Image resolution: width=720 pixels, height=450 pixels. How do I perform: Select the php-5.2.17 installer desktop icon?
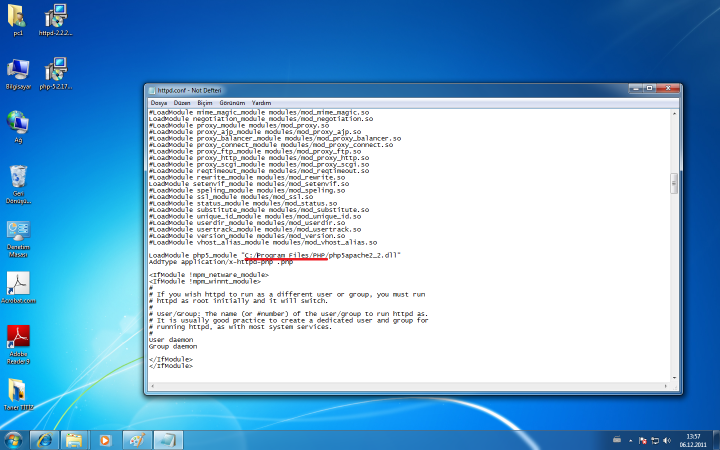pos(56,70)
